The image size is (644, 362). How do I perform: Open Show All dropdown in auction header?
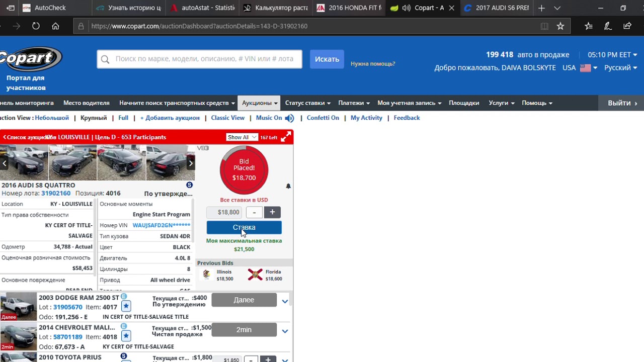click(242, 137)
